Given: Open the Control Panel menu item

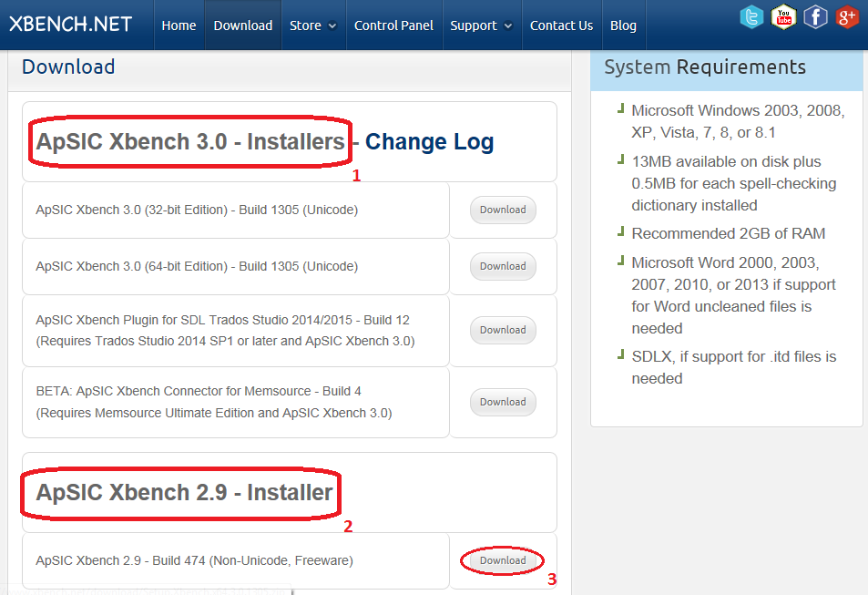Looking at the screenshot, I should pyautogui.click(x=393, y=26).
